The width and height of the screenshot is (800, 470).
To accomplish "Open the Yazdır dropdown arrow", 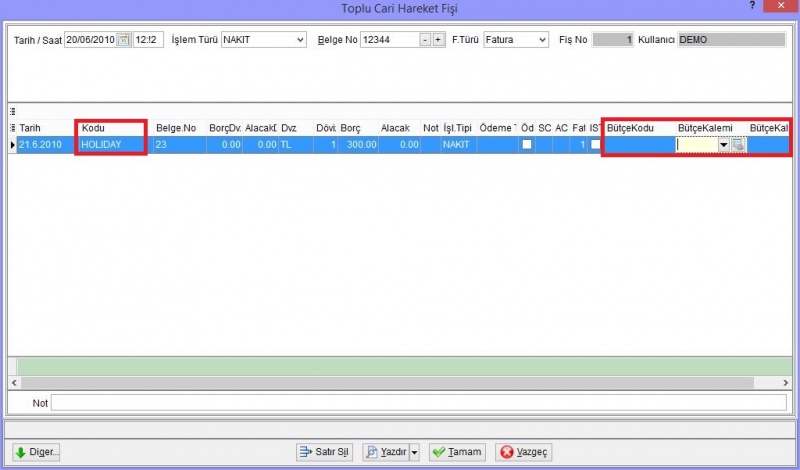I will click(414, 452).
